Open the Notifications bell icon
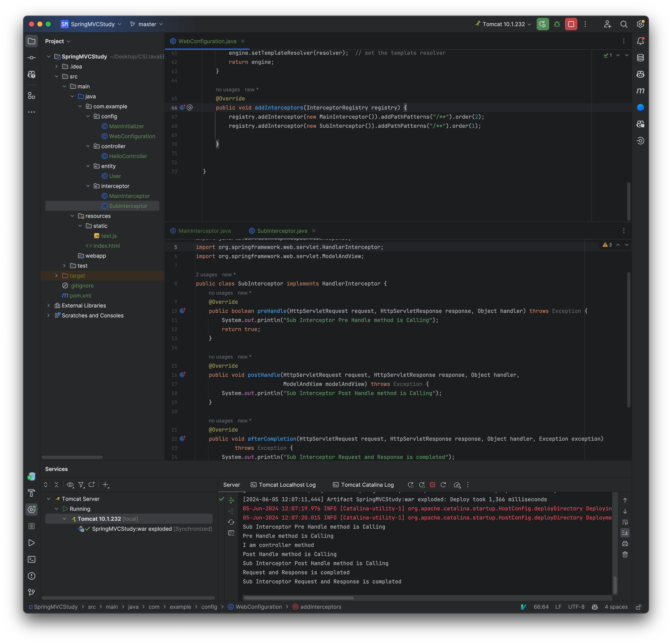 click(x=640, y=41)
